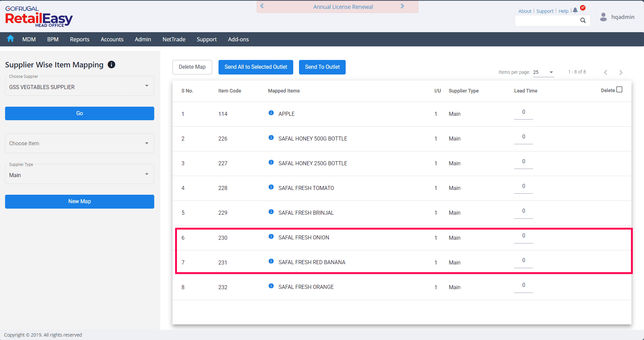
Task: Click the Annual License Renewal banner text
Action: click(343, 7)
